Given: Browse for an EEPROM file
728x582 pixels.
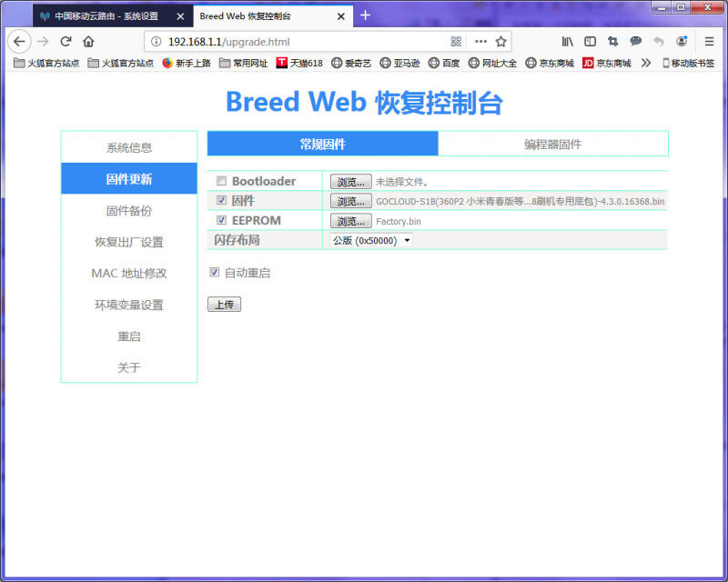Looking at the screenshot, I should click(350, 221).
